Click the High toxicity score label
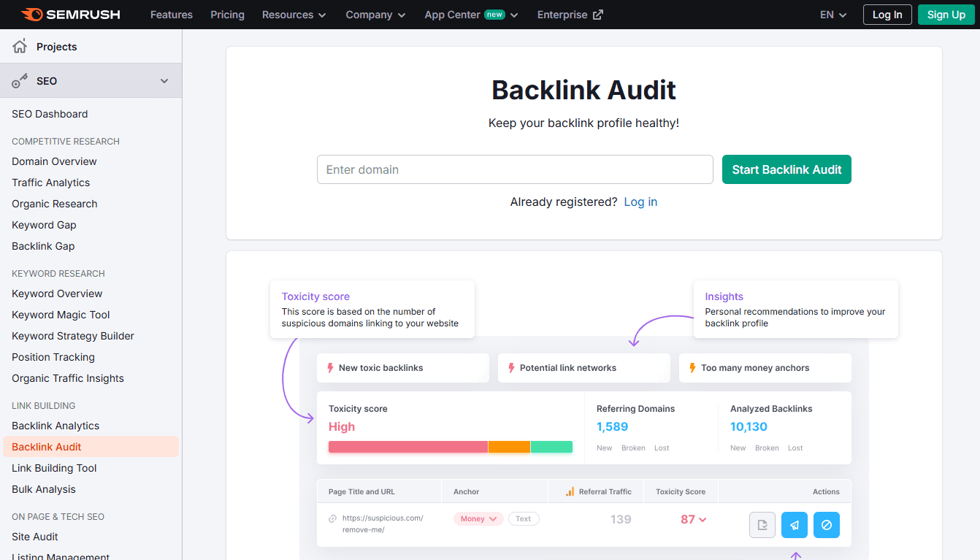980x560 pixels. (x=342, y=426)
